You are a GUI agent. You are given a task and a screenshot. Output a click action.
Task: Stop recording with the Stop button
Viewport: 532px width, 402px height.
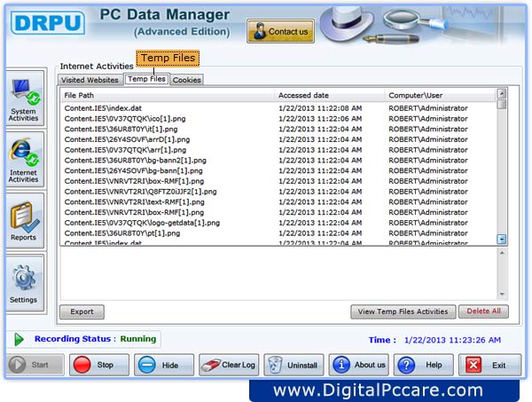(99, 365)
